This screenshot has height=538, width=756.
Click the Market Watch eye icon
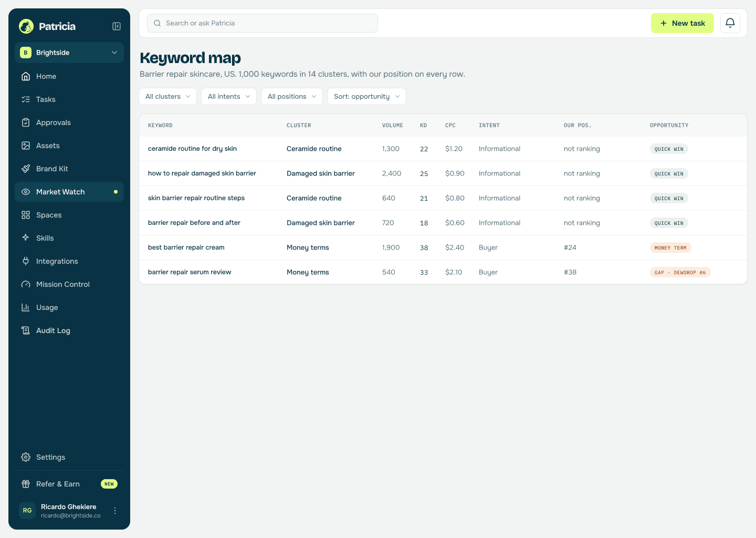(x=26, y=192)
